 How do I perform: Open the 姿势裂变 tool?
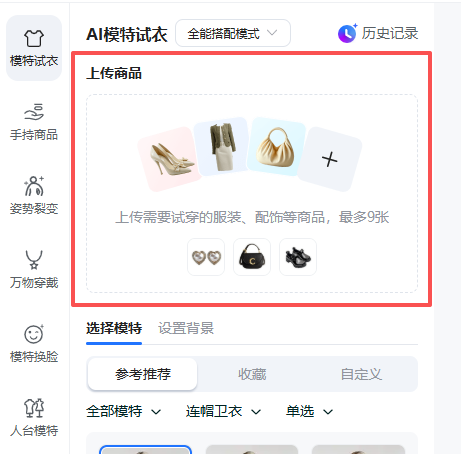click(x=34, y=196)
